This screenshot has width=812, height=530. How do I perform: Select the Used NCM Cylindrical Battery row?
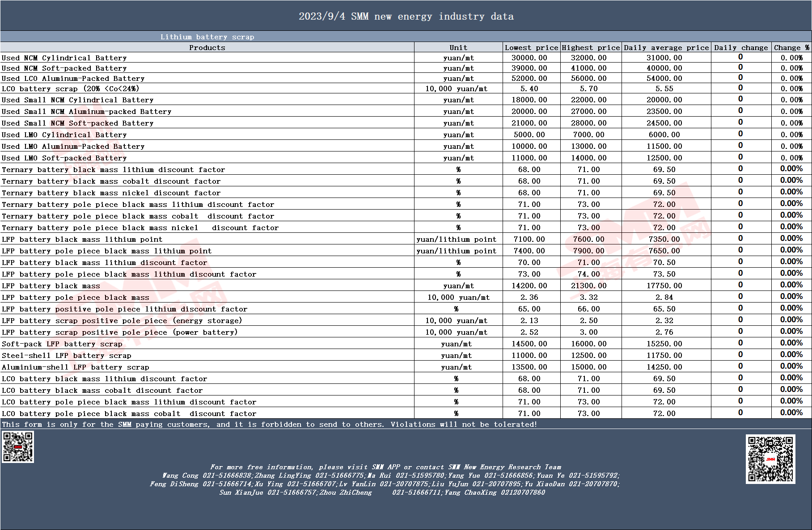[x=406, y=58]
